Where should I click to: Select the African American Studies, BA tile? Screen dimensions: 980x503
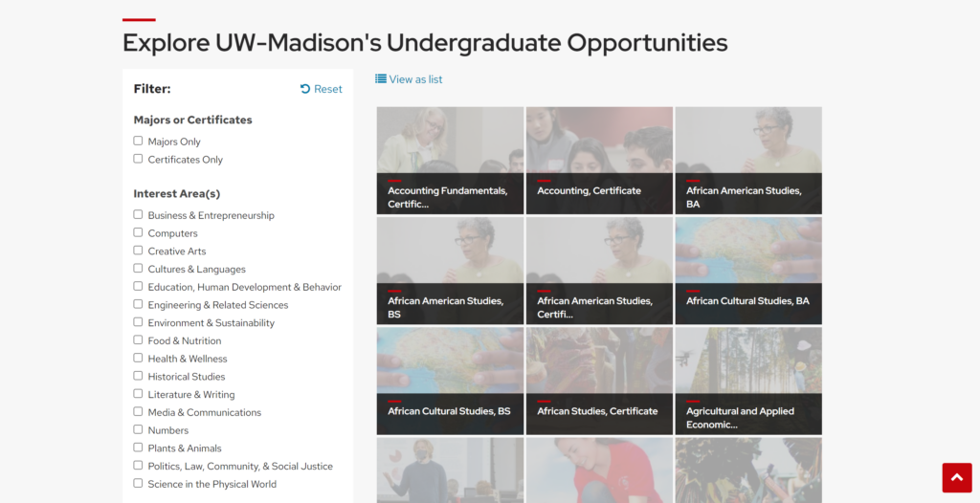[x=748, y=160]
